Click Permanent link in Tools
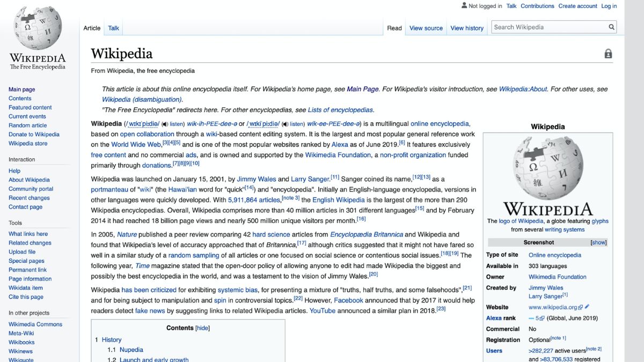Image resolution: width=644 pixels, height=362 pixels. click(x=27, y=270)
